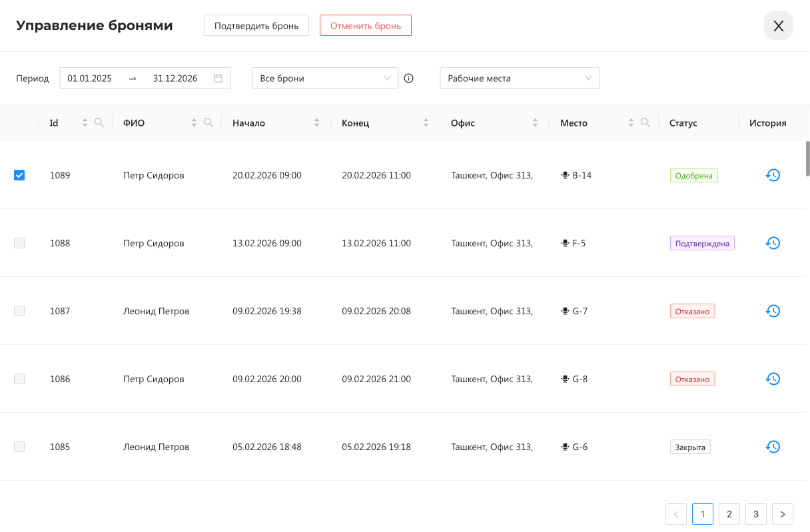Select checkbox for booking 1088 row
Screen dimensions: 810x532
19,243
